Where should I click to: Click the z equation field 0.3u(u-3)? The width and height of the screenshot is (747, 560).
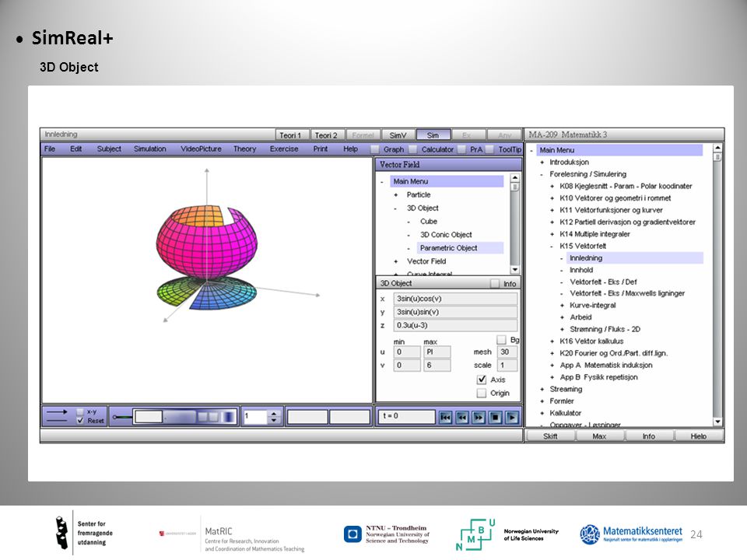tap(455, 325)
